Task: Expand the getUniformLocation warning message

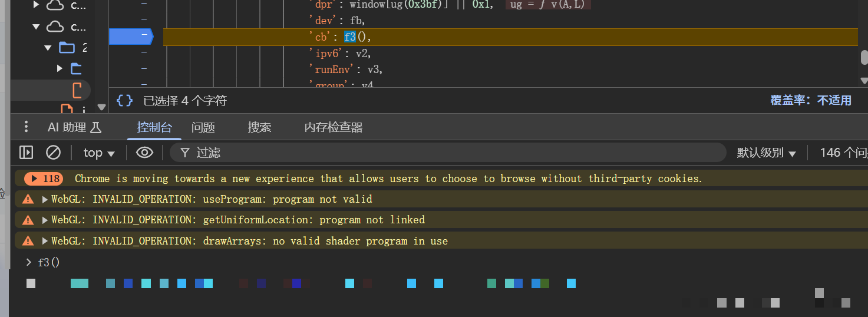Action: pyautogui.click(x=45, y=220)
